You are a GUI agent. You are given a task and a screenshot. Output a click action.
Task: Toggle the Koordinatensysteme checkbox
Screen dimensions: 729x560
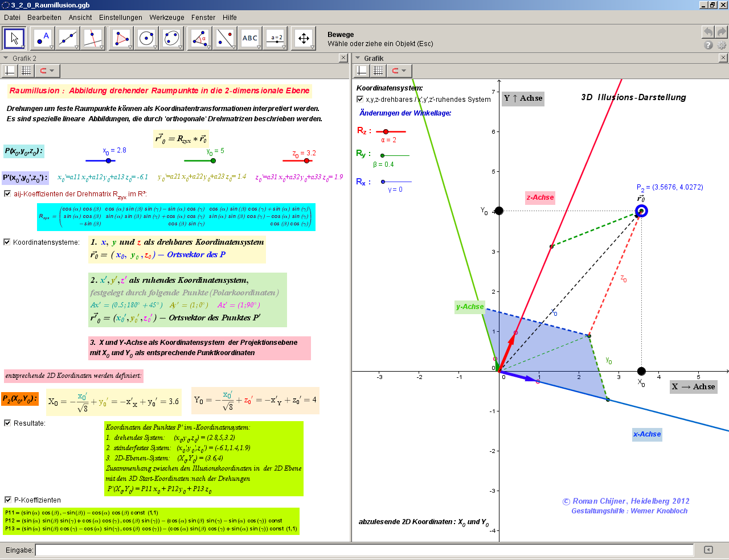[7, 242]
